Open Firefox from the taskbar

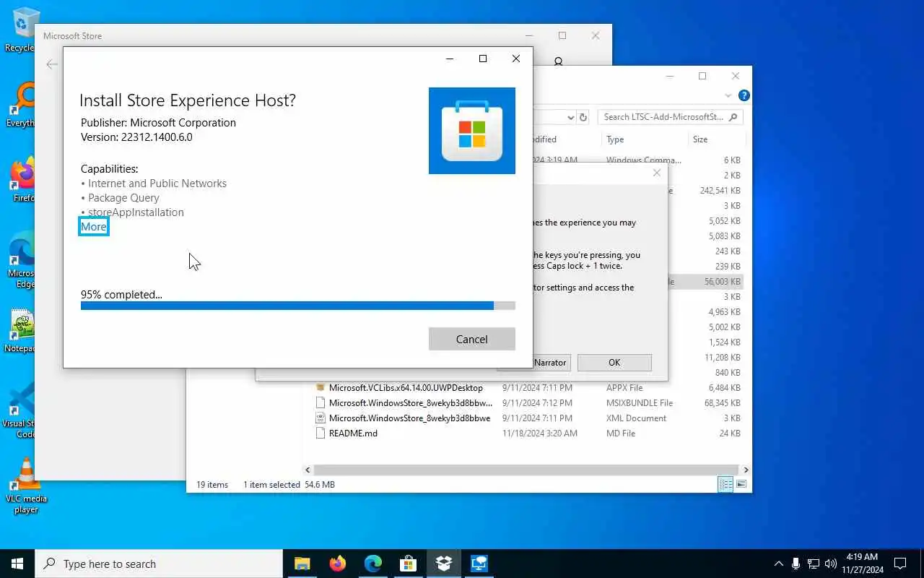coord(337,564)
